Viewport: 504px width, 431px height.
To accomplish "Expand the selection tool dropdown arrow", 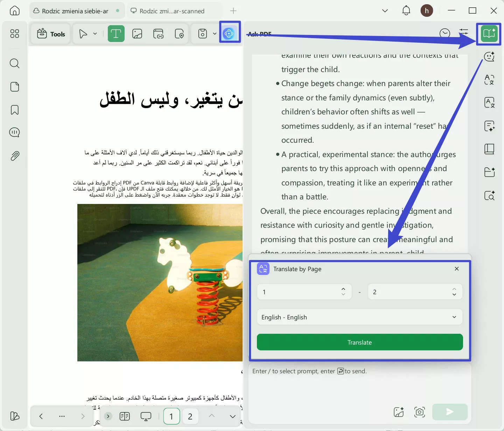I will point(95,34).
